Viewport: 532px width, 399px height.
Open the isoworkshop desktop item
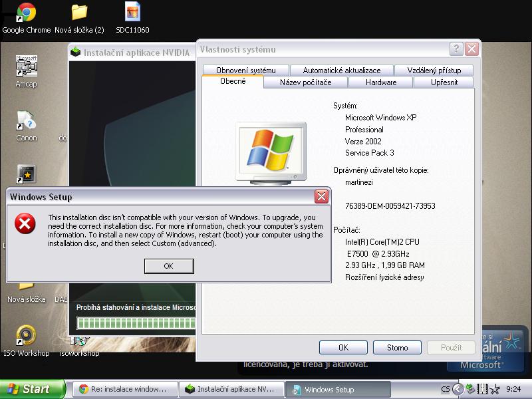[x=79, y=346]
